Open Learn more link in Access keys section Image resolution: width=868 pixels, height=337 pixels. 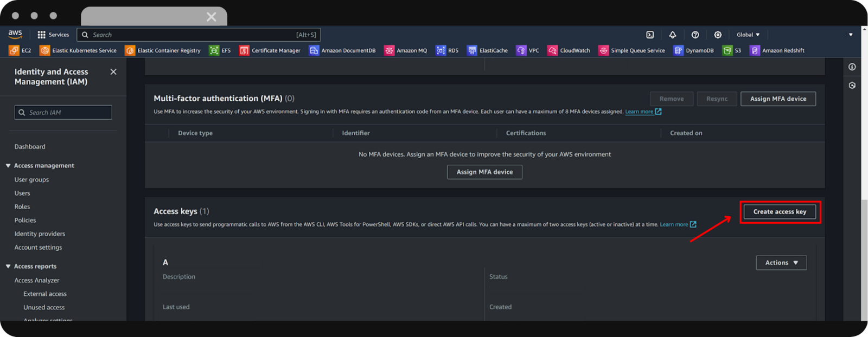[678, 224]
